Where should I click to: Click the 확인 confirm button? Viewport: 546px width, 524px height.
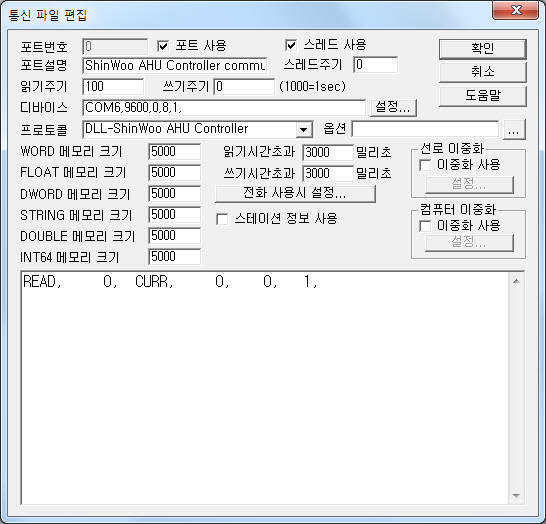[x=482, y=48]
